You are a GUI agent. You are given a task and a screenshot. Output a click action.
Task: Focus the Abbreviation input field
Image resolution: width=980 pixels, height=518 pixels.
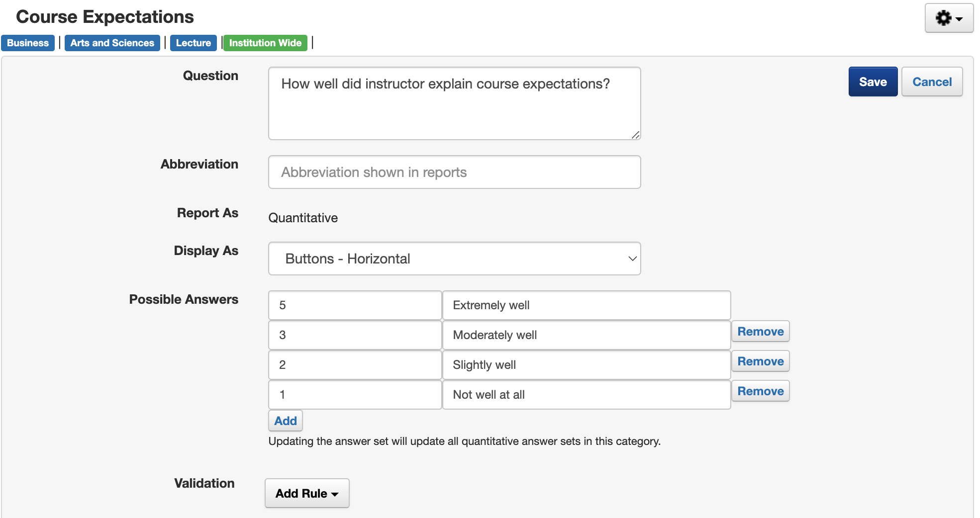tap(454, 172)
